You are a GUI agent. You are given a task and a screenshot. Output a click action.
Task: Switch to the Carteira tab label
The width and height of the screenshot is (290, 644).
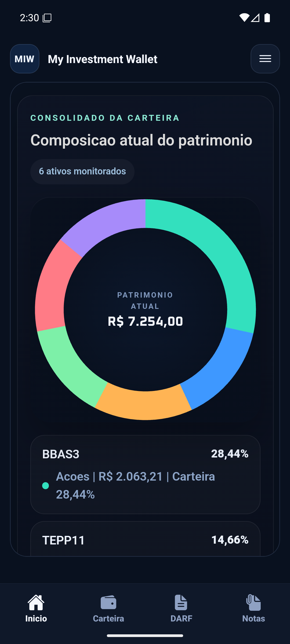[x=108, y=619]
